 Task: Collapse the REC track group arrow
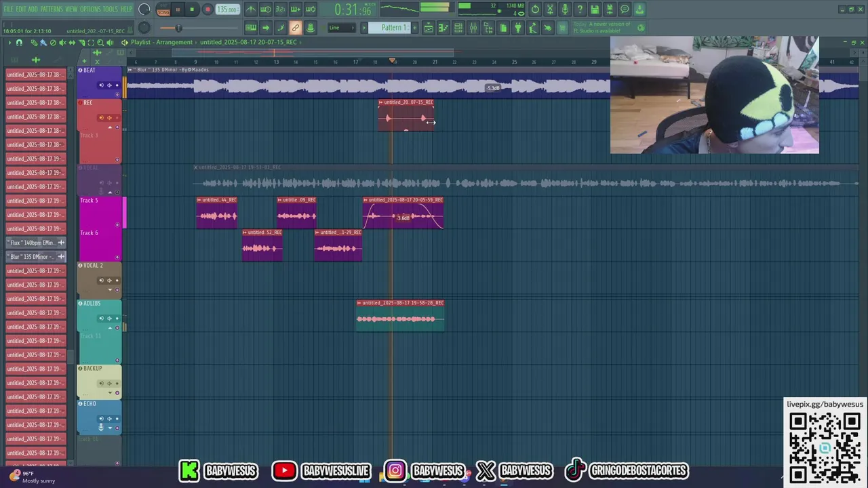(x=110, y=127)
